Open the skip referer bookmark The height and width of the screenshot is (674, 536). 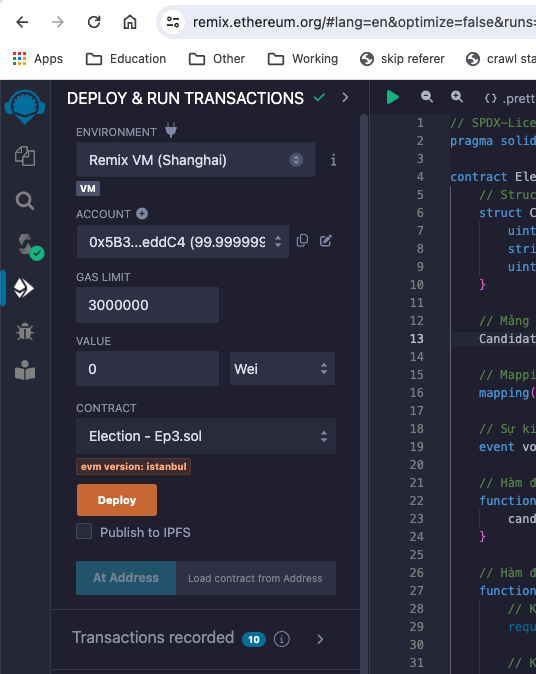402,58
